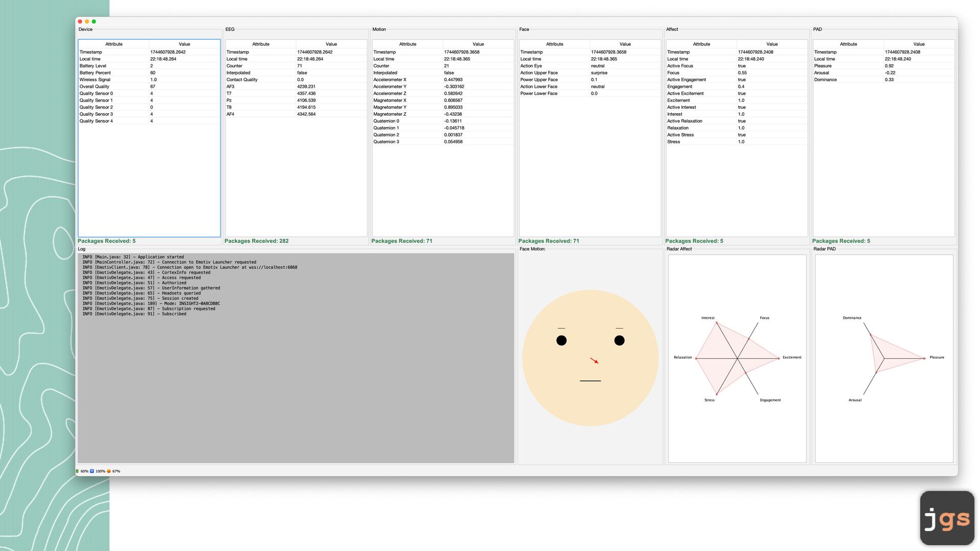The height and width of the screenshot is (551, 980).
Task: Select the Accelerometer X row in Motion table
Action: (x=442, y=80)
